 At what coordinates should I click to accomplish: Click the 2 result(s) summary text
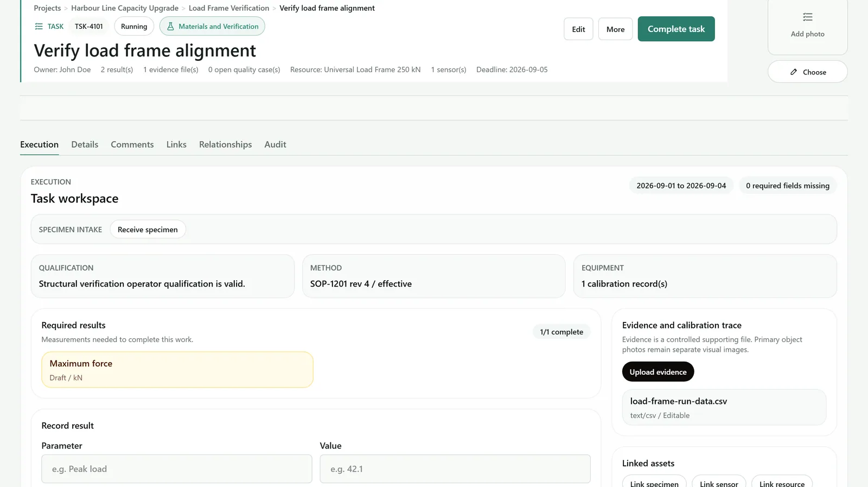point(117,69)
